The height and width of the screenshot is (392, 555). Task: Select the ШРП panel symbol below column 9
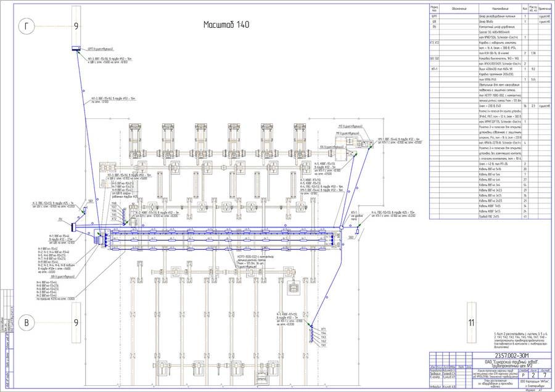click(76, 48)
